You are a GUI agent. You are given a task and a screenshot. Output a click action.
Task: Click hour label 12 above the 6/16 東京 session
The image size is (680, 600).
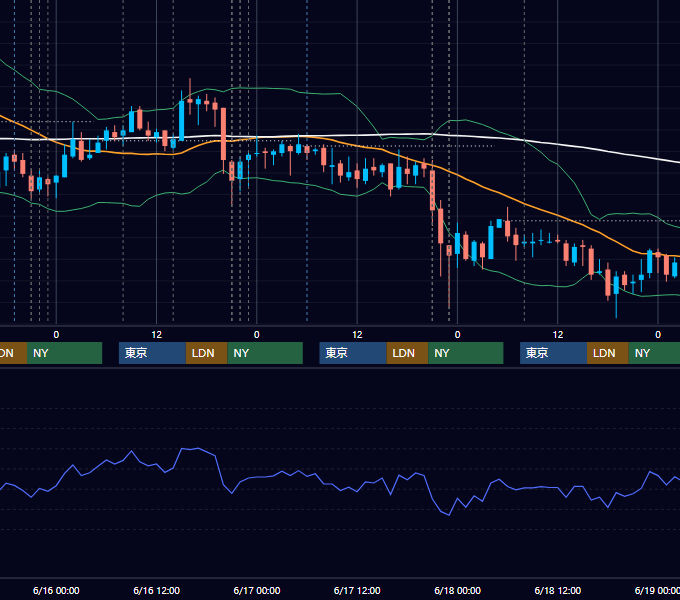tap(157, 335)
